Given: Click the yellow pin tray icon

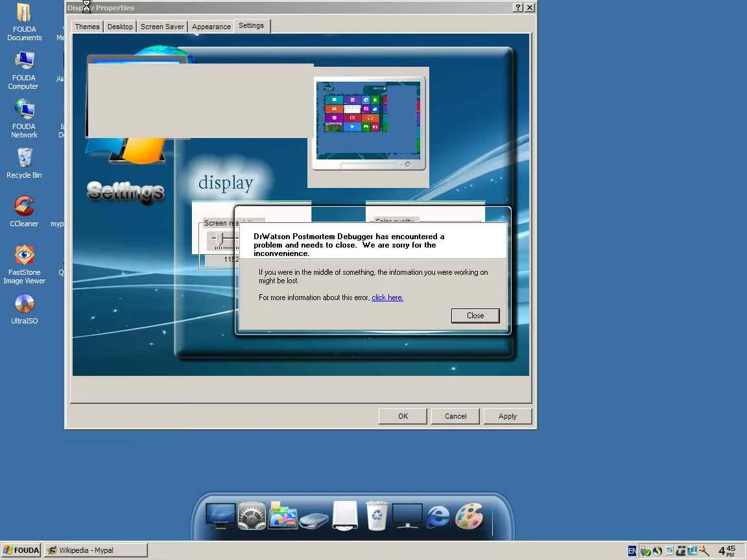Looking at the screenshot, I should (x=704, y=550).
